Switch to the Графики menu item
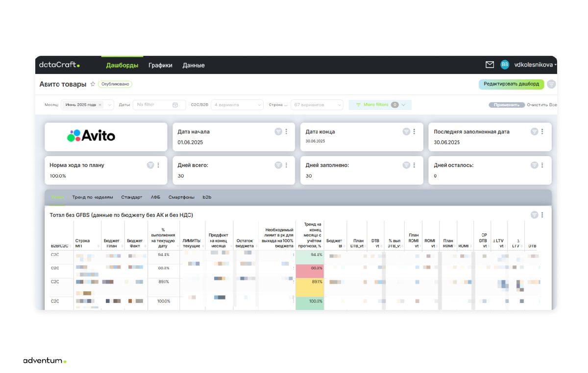This screenshot has height=373, width=588. tap(160, 65)
